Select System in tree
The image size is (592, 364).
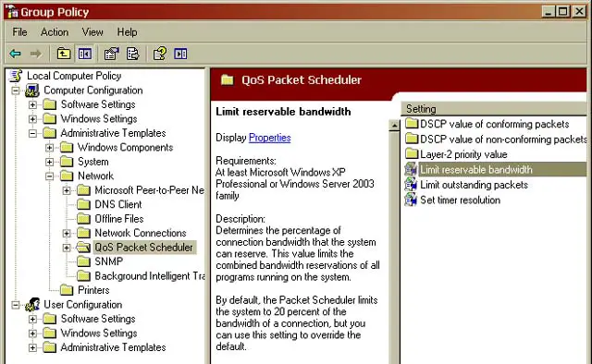(93, 162)
